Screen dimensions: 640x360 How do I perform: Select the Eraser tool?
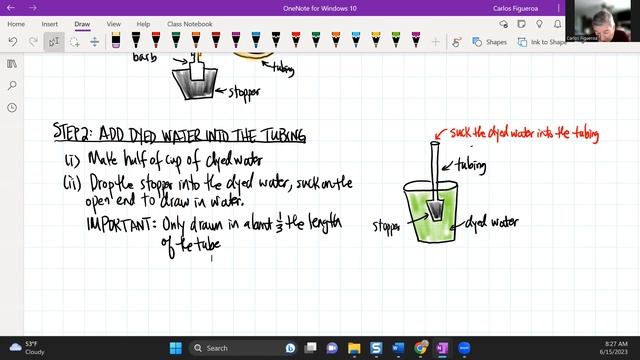tap(116, 40)
